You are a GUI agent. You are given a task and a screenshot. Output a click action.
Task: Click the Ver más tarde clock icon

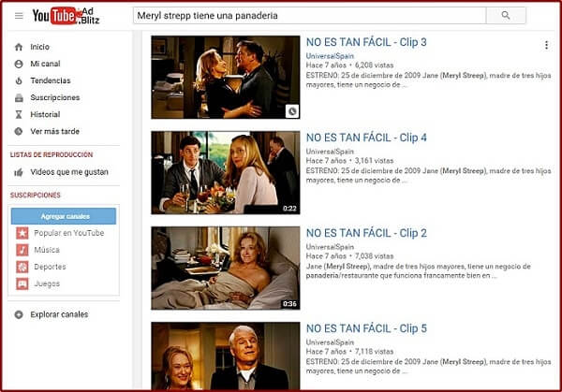coord(19,131)
